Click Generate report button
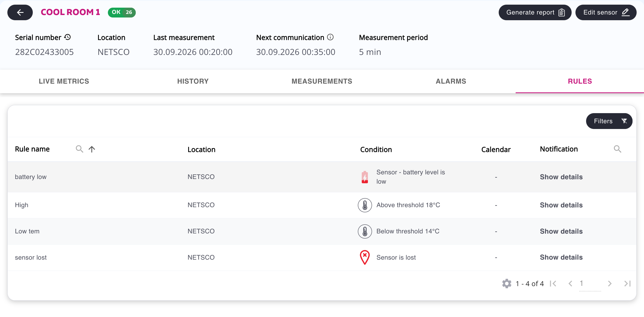 (x=535, y=12)
